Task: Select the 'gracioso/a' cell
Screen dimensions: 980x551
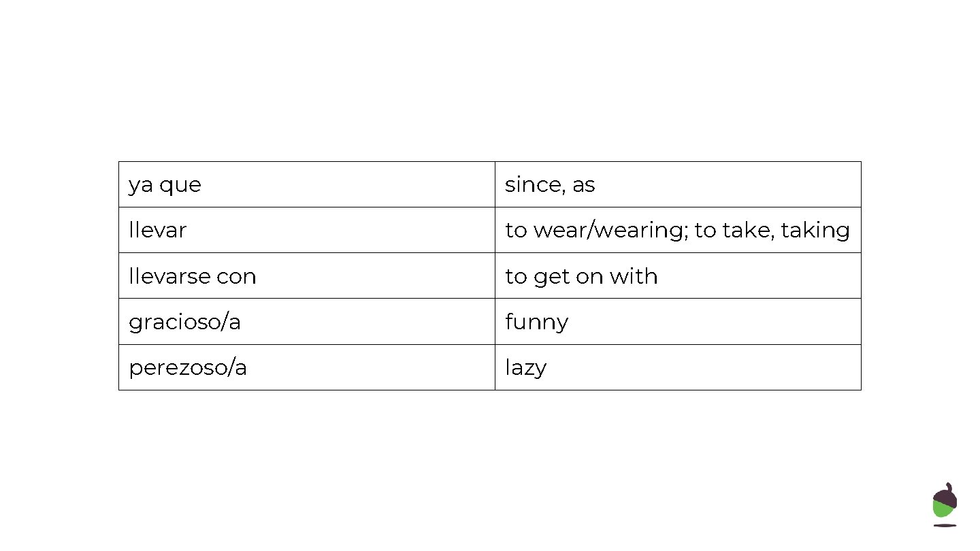Action: tap(306, 321)
